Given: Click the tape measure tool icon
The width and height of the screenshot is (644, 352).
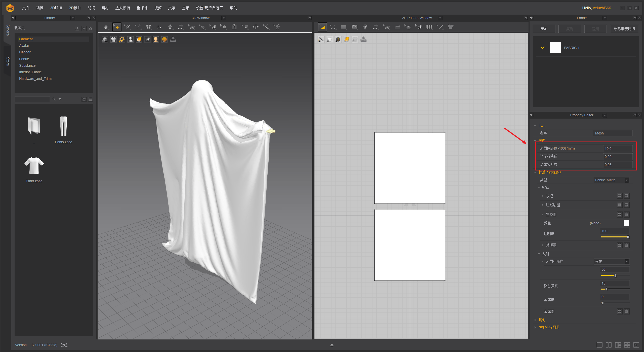Looking at the screenshot, I should pyautogui.click(x=266, y=27).
